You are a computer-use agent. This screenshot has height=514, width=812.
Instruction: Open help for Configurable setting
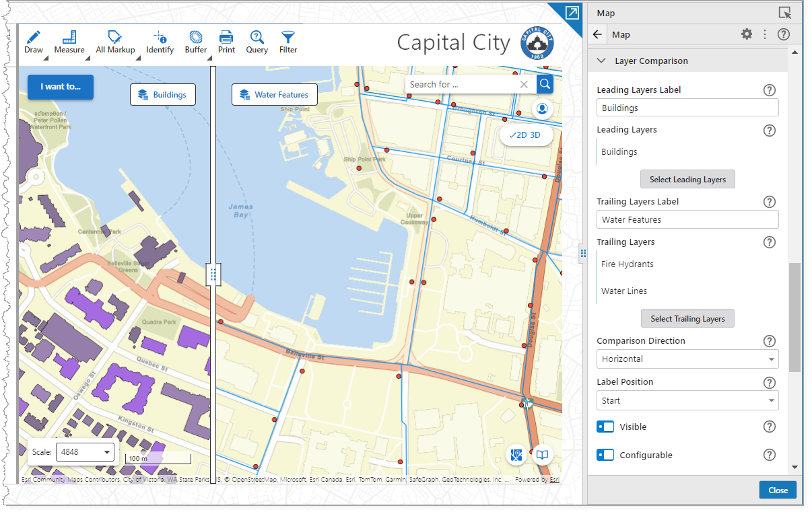pyautogui.click(x=770, y=455)
